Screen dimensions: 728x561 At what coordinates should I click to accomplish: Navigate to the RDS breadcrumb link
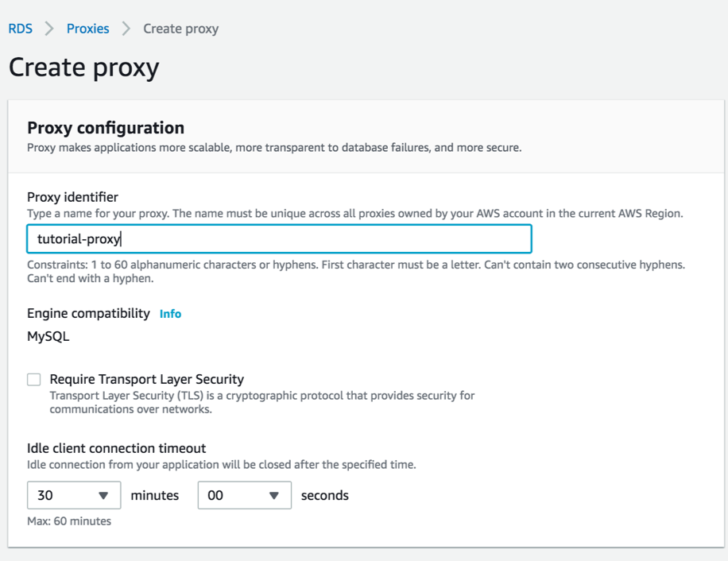click(x=21, y=29)
